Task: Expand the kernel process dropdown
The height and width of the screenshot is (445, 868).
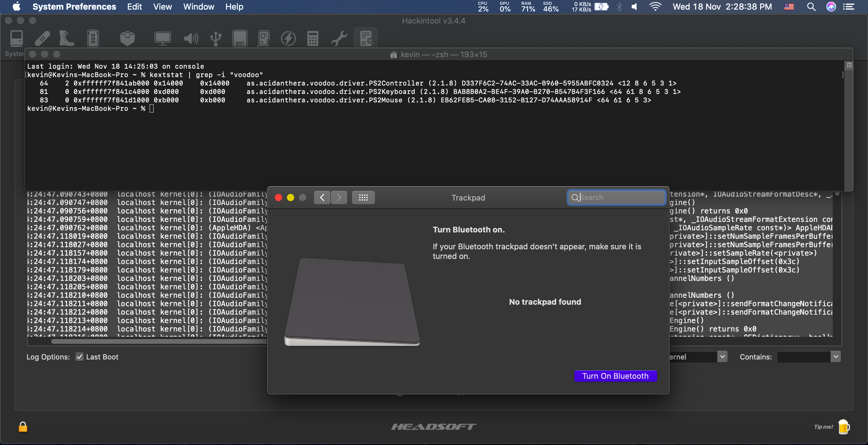Action: click(x=722, y=357)
